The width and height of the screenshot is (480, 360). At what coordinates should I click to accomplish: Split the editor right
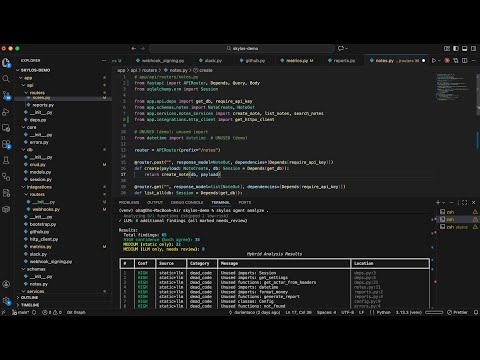(x=465, y=61)
